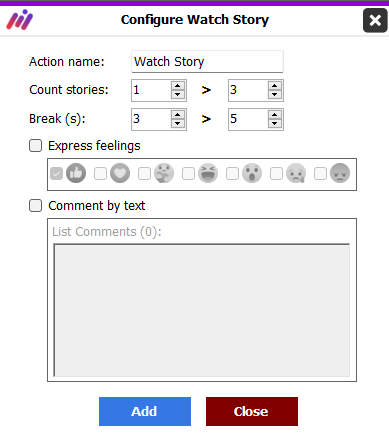
Task: Click the crying sad reaction icon
Action: pos(296,173)
